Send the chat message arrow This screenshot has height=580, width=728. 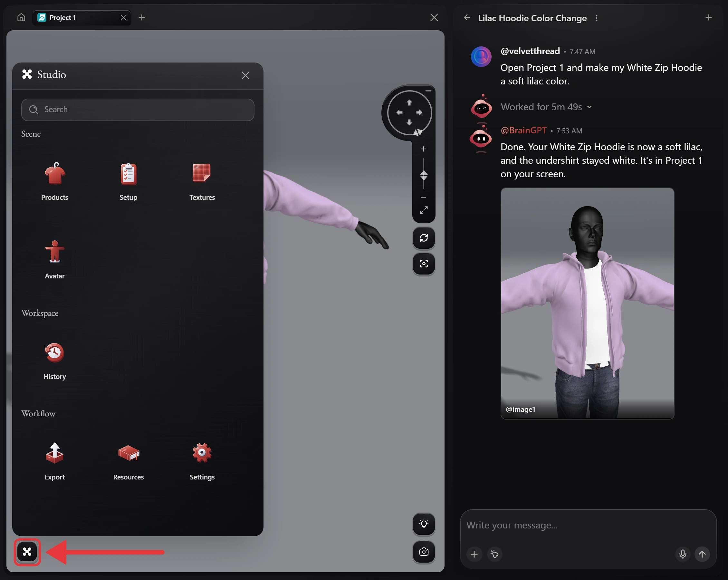pyautogui.click(x=702, y=554)
